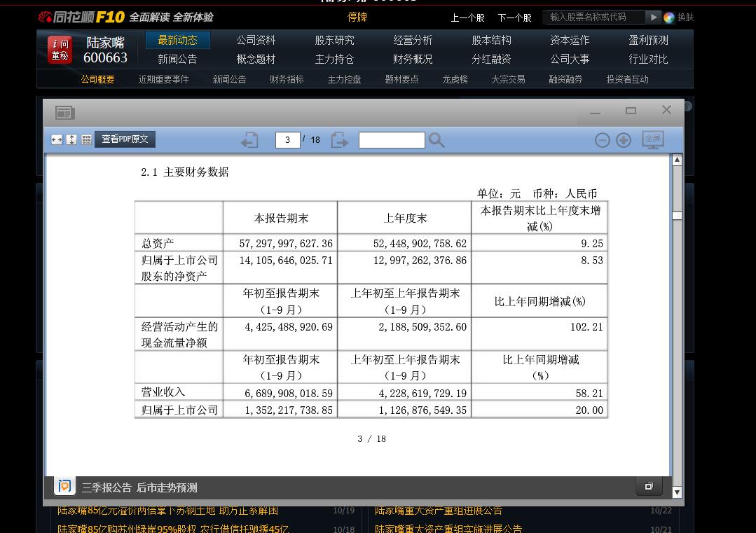756x533 pixels.
Task: Minimize the PDF viewer window
Action: point(596,113)
